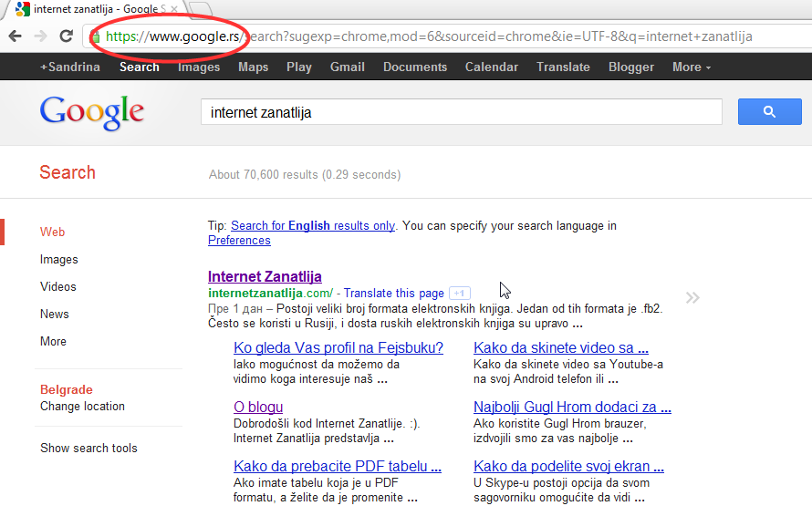The height and width of the screenshot is (506, 812).
Task: Open 'Najbolji Gugl Hrom dodaci za ...' sitelink
Action: point(572,408)
